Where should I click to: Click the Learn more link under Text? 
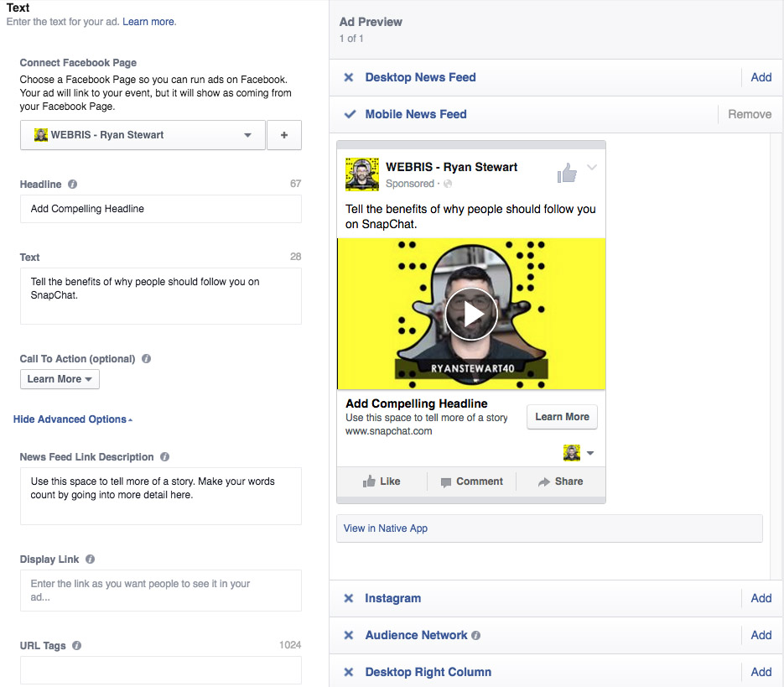149,22
